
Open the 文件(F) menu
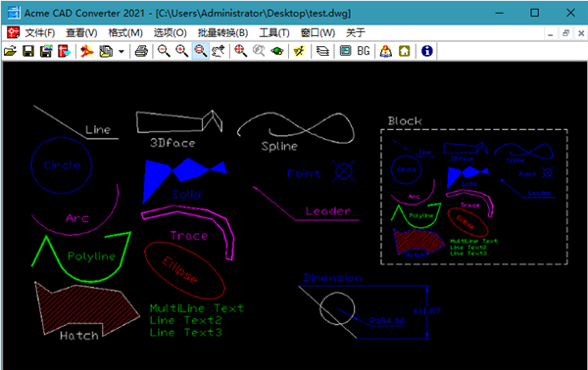40,33
